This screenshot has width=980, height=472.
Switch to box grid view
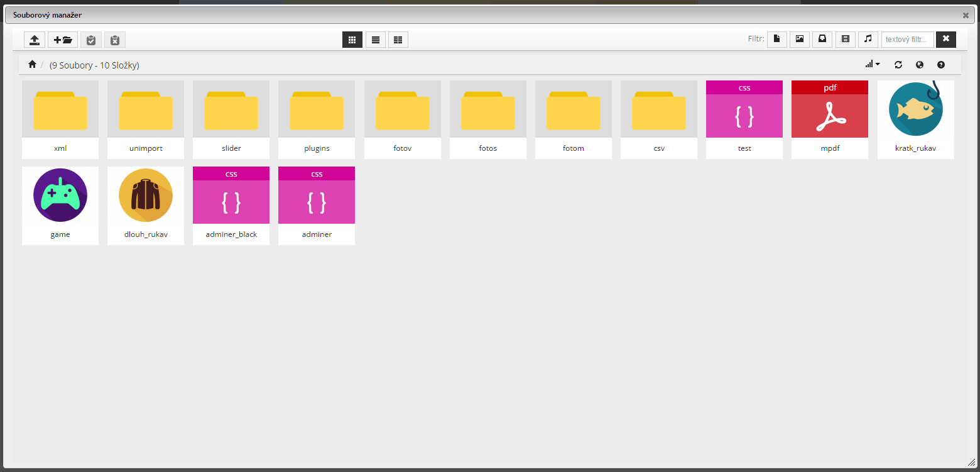(x=352, y=40)
